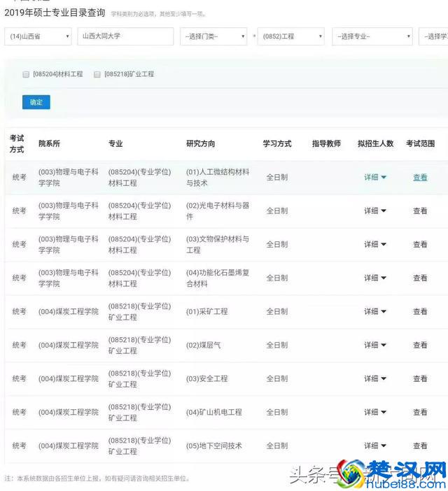Select the (02)光电子材料与器件 research direction text
The width and height of the screenshot is (448, 491).
tap(218, 211)
